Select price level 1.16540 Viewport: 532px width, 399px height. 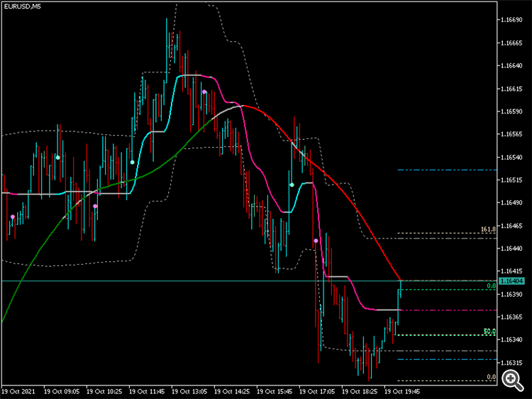(511, 157)
